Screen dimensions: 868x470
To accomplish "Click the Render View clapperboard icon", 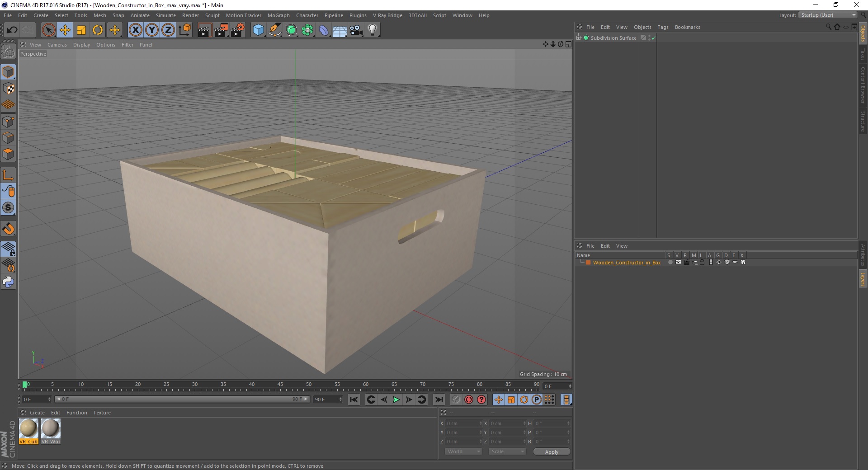I will coord(204,30).
